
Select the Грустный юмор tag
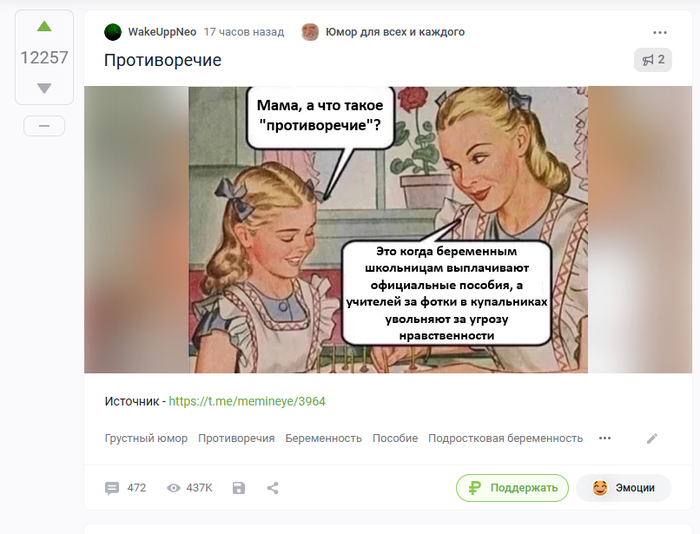pyautogui.click(x=146, y=438)
